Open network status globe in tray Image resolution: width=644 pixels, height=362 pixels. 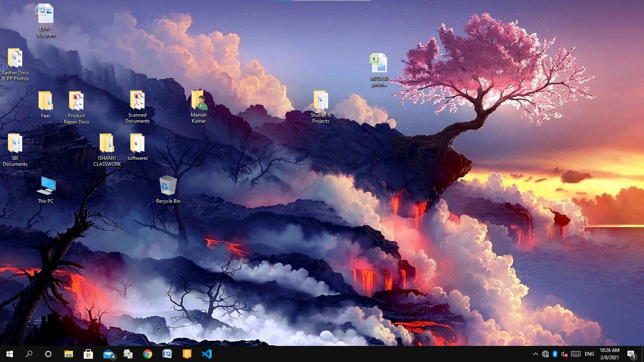point(545,354)
